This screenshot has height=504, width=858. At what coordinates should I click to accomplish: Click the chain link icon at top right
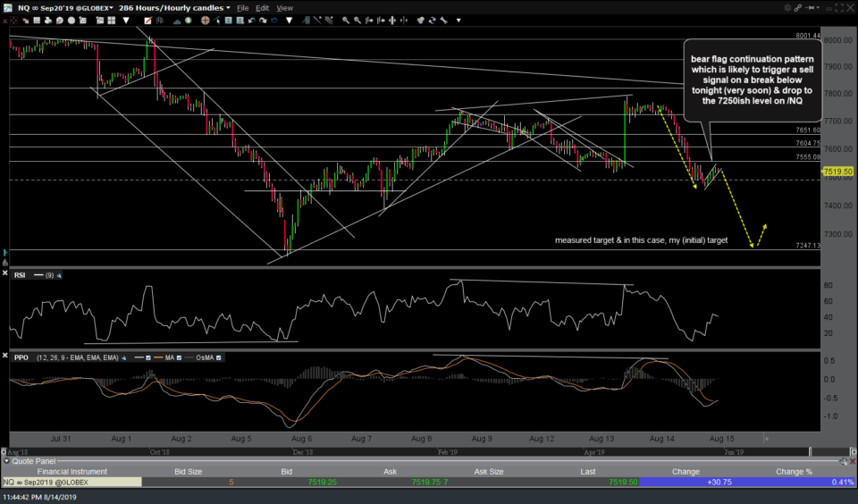click(x=798, y=8)
